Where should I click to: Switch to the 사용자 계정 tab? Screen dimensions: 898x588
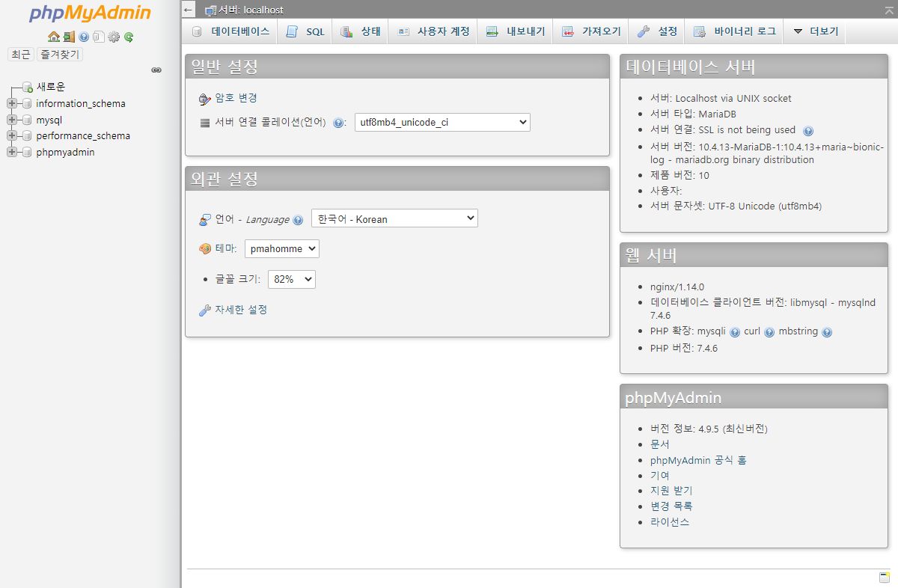(433, 31)
